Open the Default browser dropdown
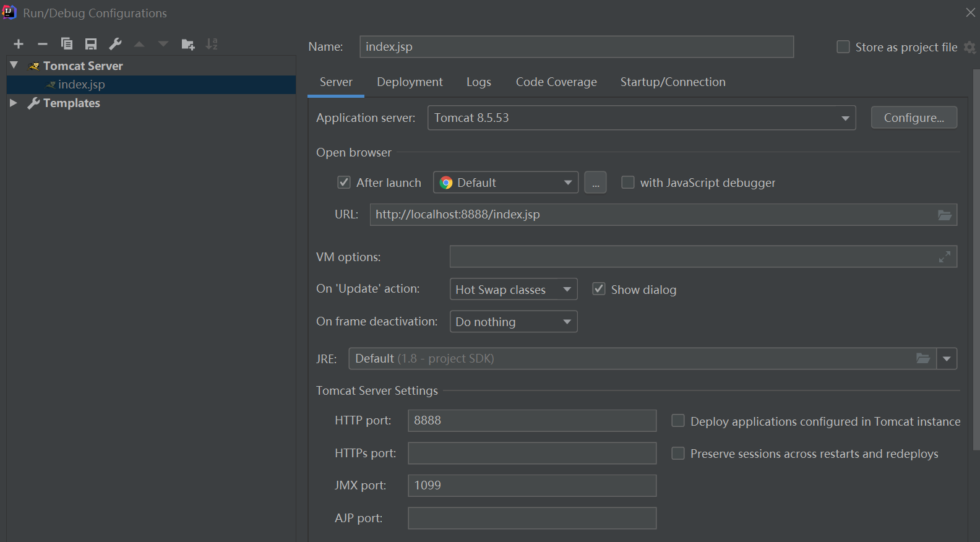Image resolution: width=980 pixels, height=542 pixels. (x=505, y=183)
